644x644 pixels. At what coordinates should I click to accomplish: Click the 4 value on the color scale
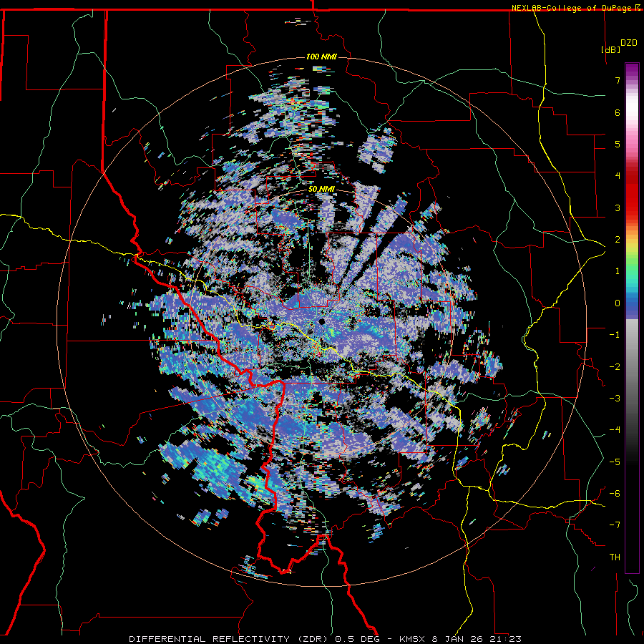point(618,176)
